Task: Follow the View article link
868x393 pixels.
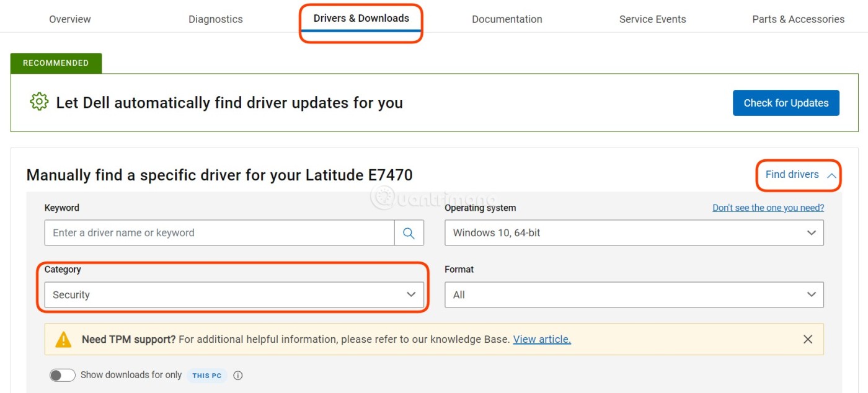Action: point(542,339)
